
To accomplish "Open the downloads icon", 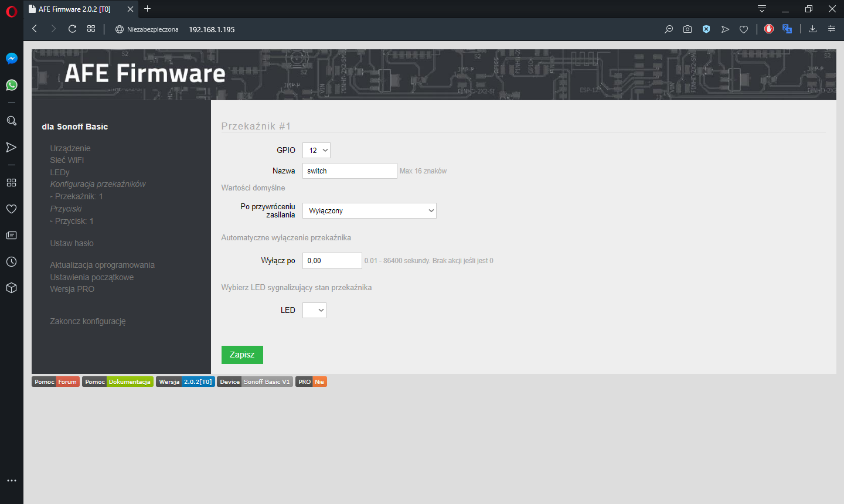I will pos(812,29).
